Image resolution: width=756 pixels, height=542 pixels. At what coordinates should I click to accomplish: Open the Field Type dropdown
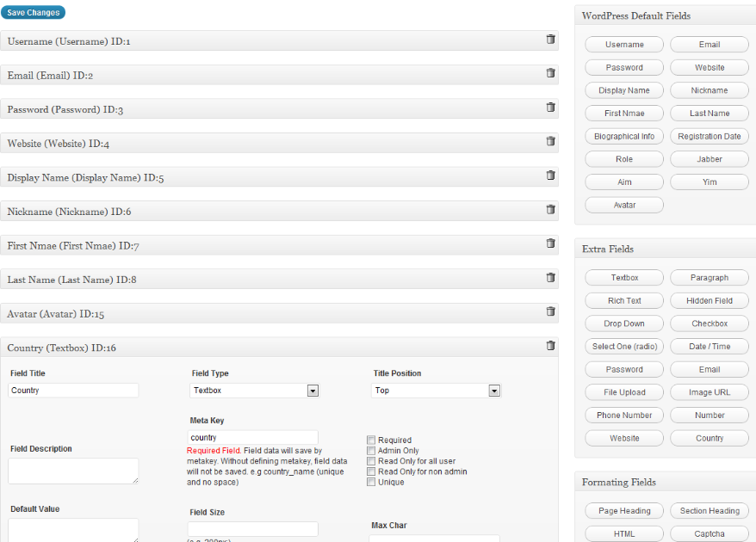pyautogui.click(x=255, y=391)
